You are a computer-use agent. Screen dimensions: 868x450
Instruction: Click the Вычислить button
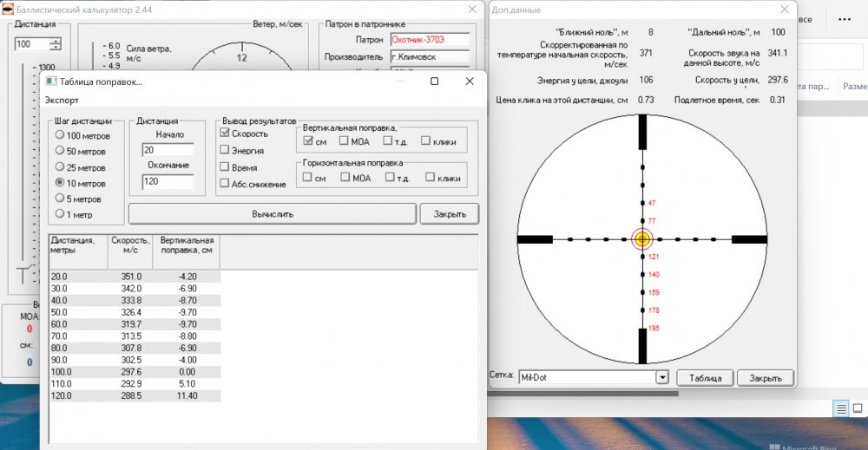(x=273, y=213)
